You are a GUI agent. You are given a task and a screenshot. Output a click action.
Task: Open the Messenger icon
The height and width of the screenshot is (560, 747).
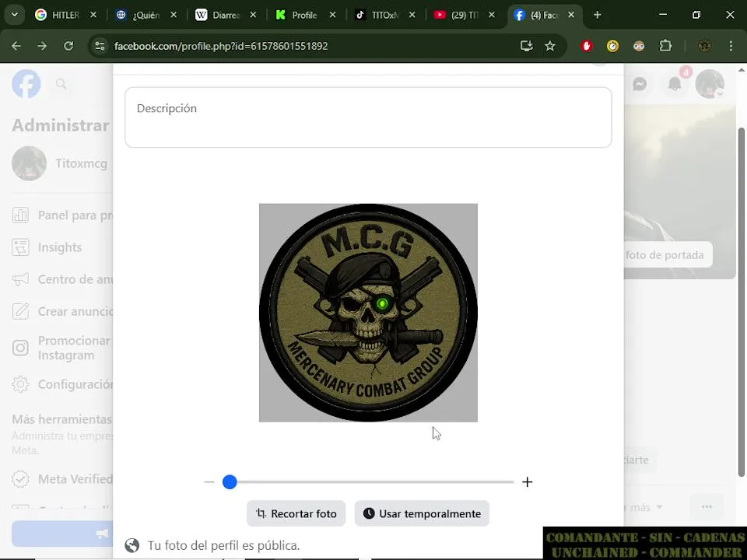pyautogui.click(x=640, y=84)
